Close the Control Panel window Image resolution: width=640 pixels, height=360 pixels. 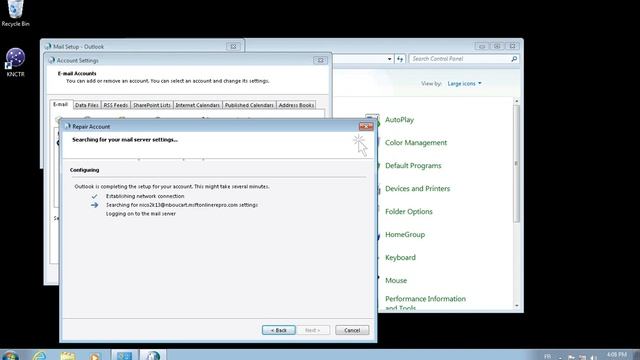512,46
